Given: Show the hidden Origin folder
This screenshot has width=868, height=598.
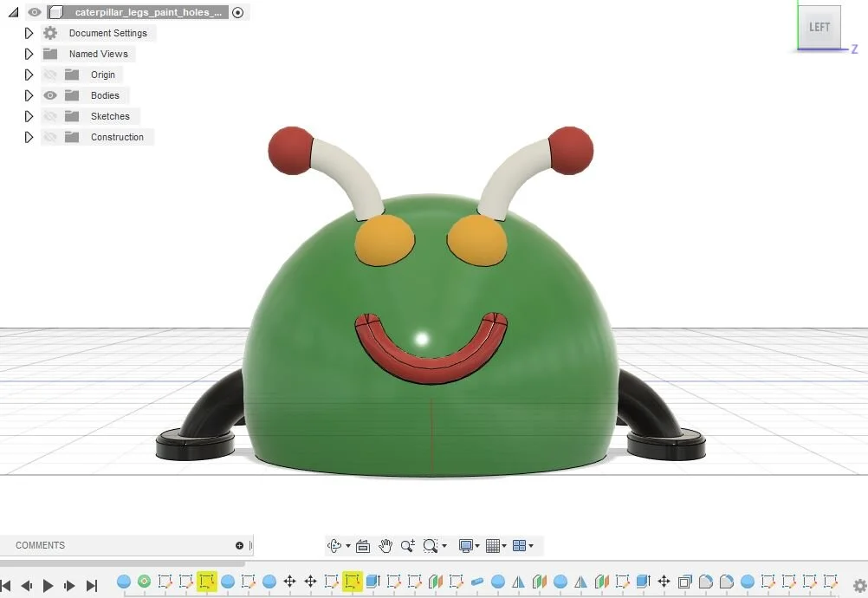Looking at the screenshot, I should (50, 75).
